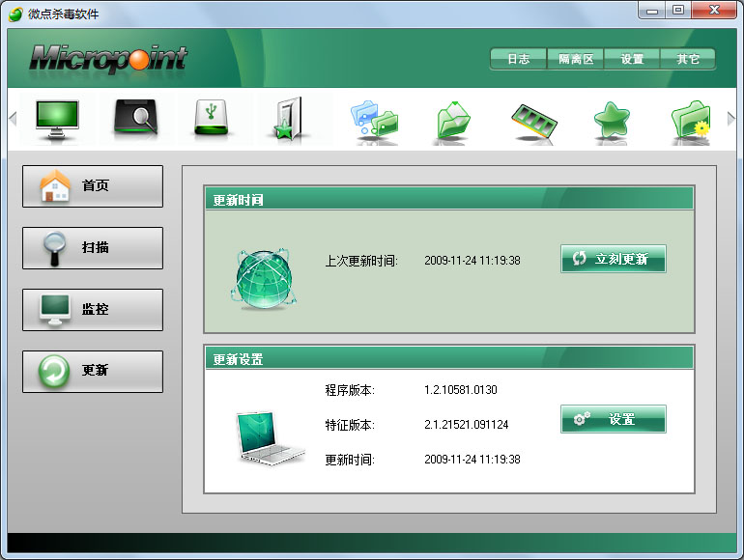Click the 更新设置 panel header

tap(449, 358)
